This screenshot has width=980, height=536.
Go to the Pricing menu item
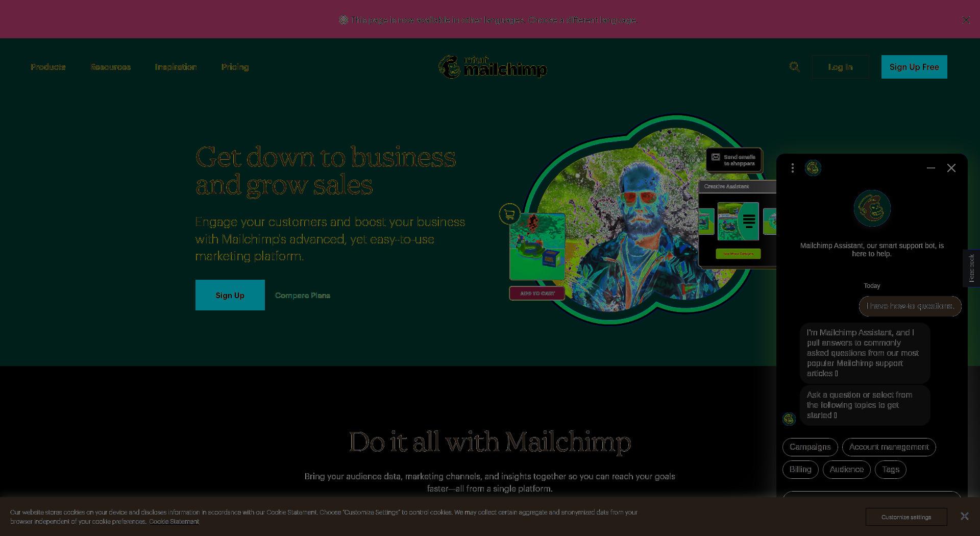coord(235,67)
